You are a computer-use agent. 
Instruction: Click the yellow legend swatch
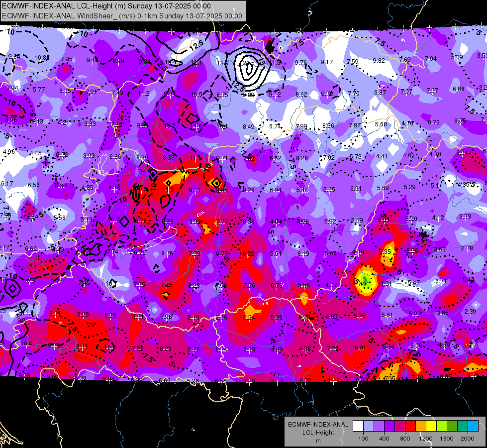pos(431,426)
